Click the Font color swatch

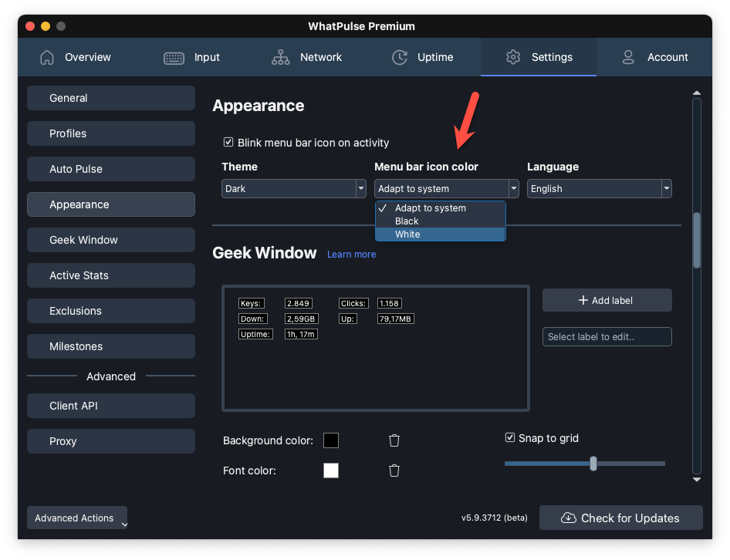pos(331,471)
